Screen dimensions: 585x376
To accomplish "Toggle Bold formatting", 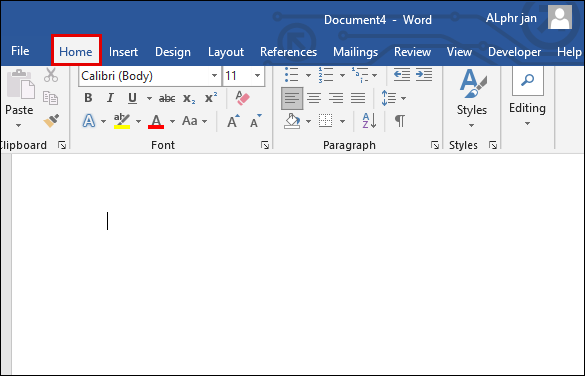I will [x=88, y=98].
